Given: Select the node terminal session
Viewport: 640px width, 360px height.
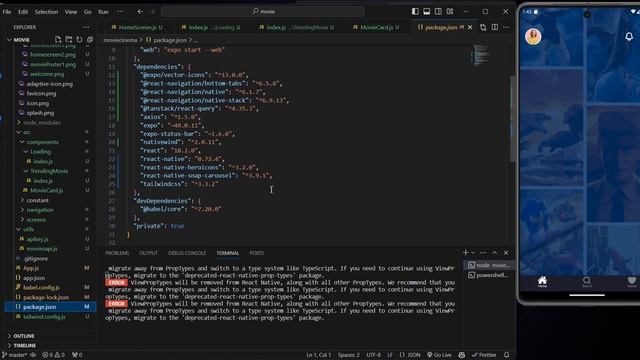Looking at the screenshot, I should point(489,265).
